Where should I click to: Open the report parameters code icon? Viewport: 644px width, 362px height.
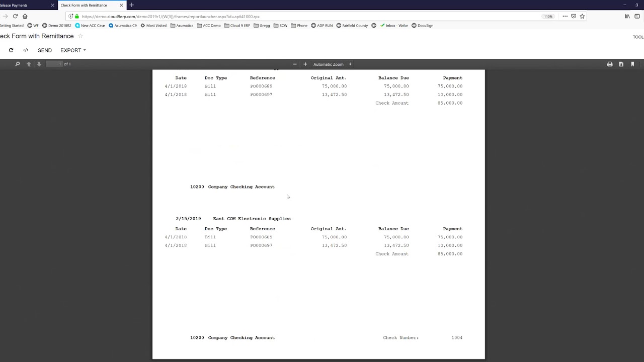pos(26,50)
